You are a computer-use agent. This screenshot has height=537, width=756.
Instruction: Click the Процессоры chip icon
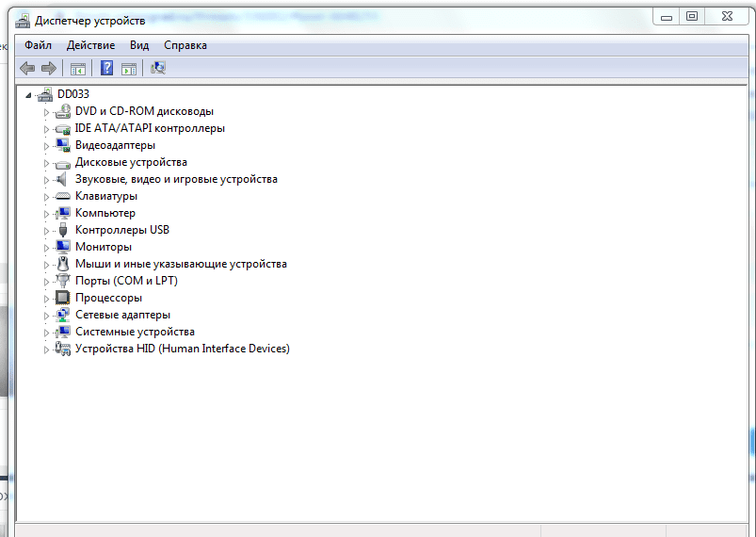pos(63,298)
